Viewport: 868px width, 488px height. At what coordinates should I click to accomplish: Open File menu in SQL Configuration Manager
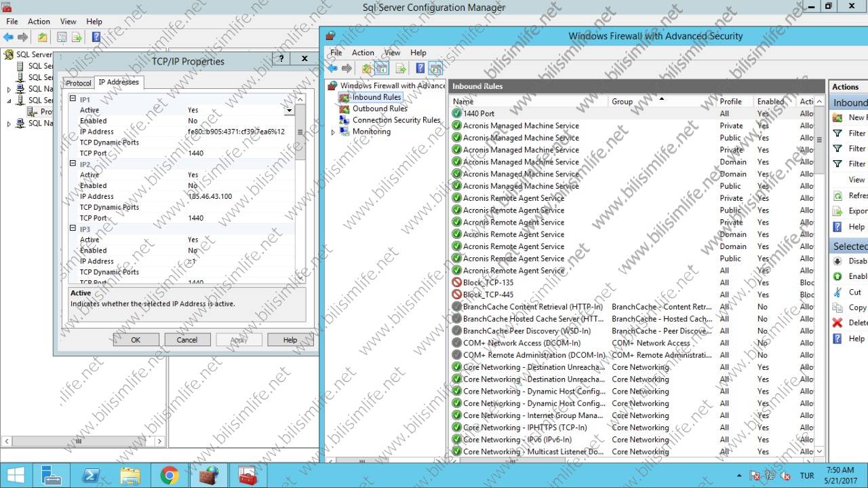pyautogui.click(x=12, y=22)
